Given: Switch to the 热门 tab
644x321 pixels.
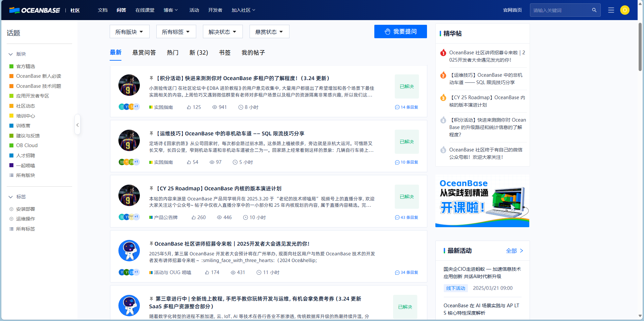Looking at the screenshot, I should [x=172, y=53].
